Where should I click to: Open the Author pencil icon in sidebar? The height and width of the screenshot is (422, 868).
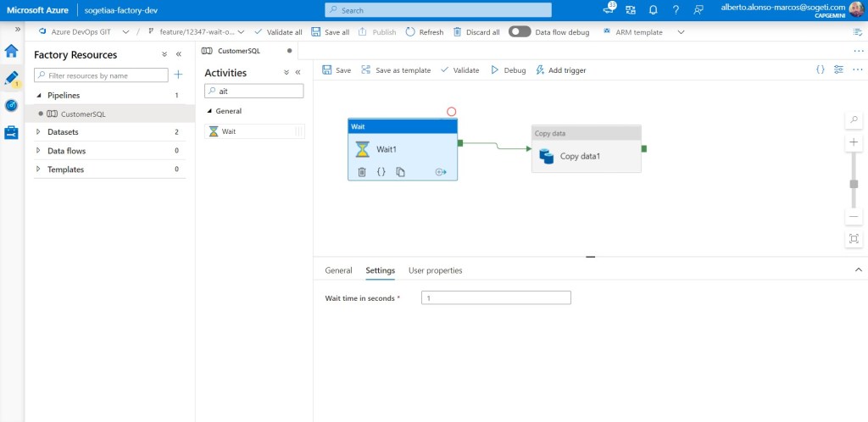coord(12,78)
